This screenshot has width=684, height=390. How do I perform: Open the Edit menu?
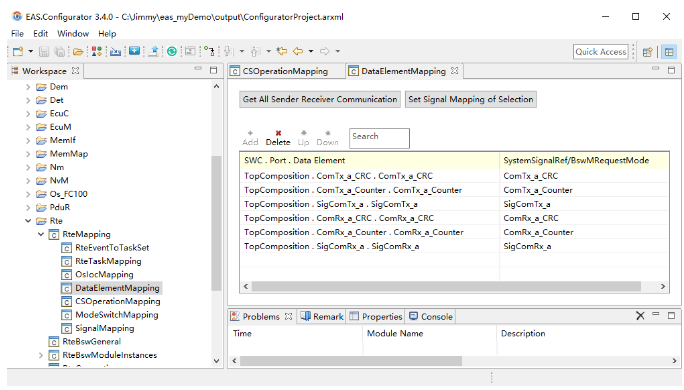41,34
